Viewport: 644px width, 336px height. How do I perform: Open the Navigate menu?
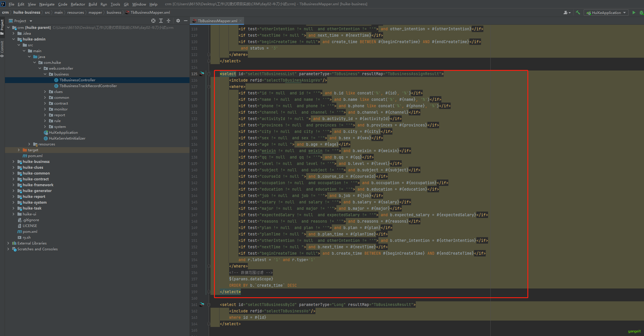point(47,4)
